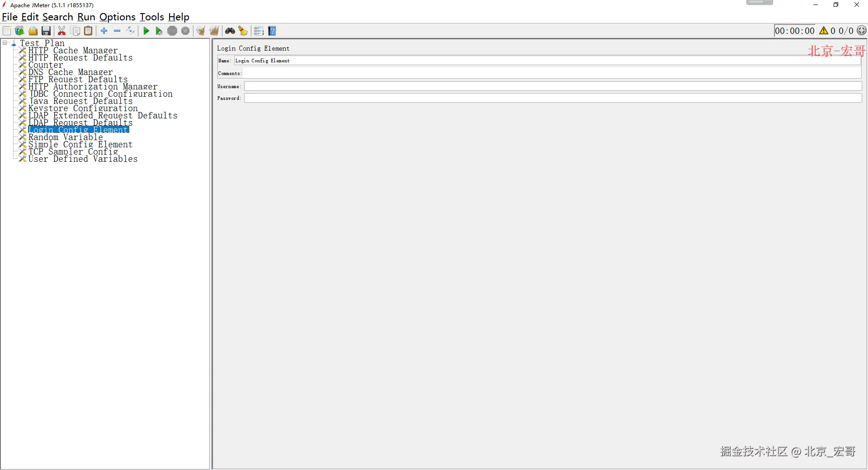Click the Paste clipboard icon

click(89, 31)
